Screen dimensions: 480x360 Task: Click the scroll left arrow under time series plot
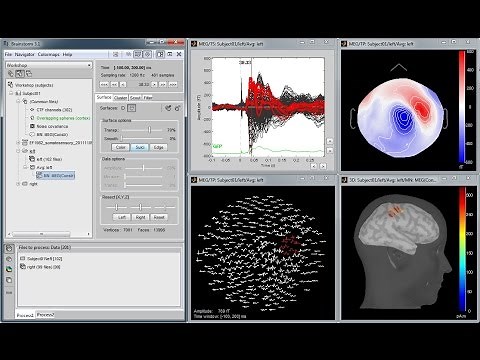pyautogui.click(x=314, y=166)
